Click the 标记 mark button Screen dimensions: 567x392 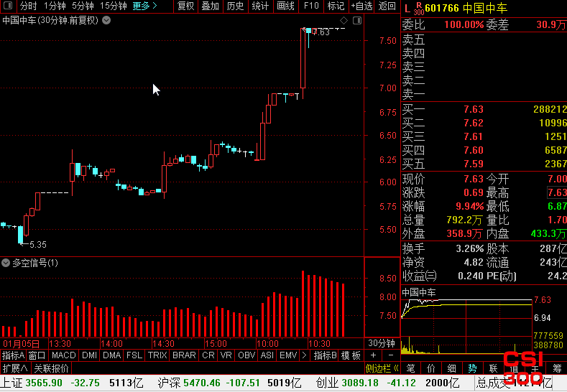pos(336,6)
